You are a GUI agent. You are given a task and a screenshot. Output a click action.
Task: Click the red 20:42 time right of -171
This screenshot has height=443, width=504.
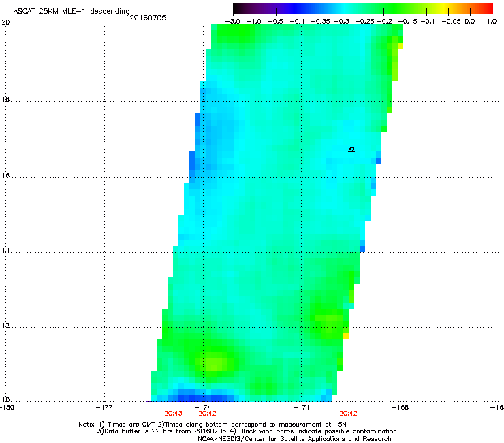[x=348, y=414]
